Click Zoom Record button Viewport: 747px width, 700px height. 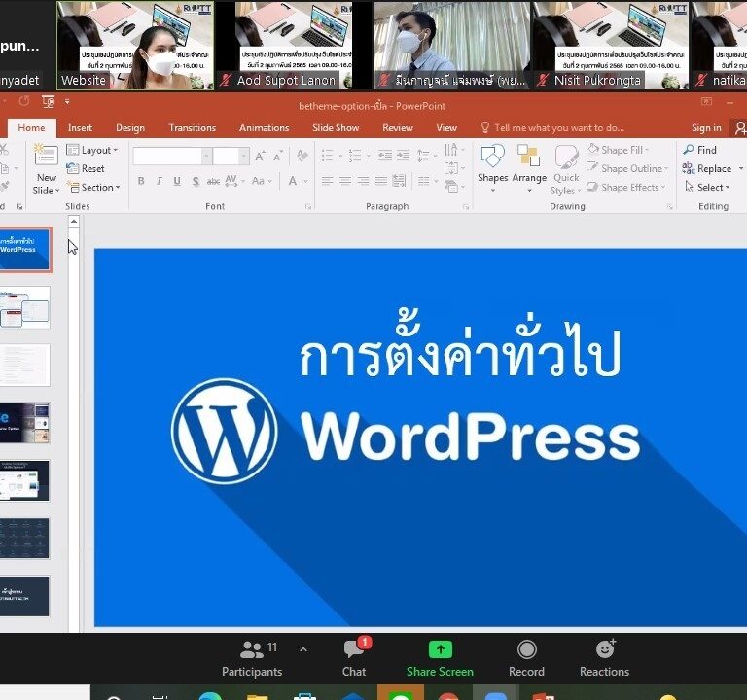point(526,659)
